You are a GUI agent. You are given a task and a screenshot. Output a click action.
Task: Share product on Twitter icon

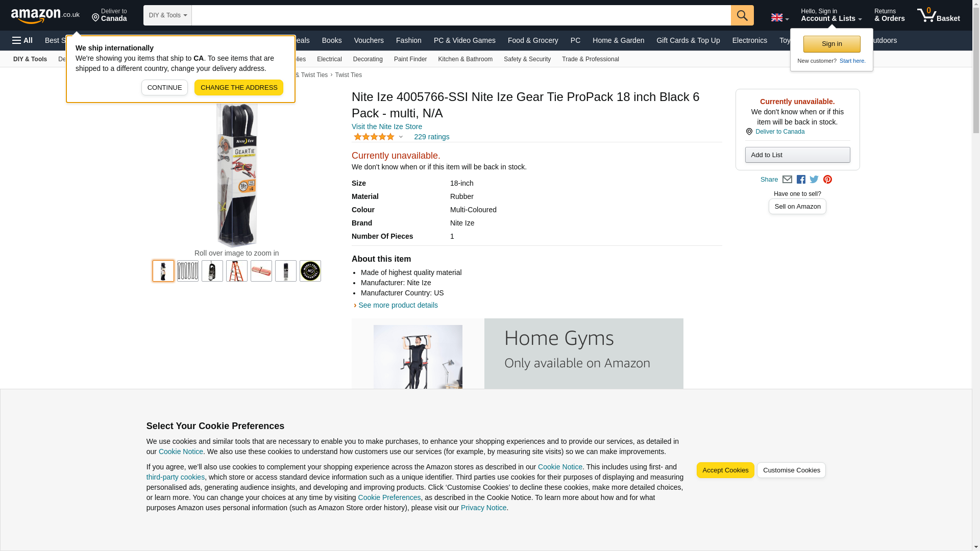click(814, 180)
